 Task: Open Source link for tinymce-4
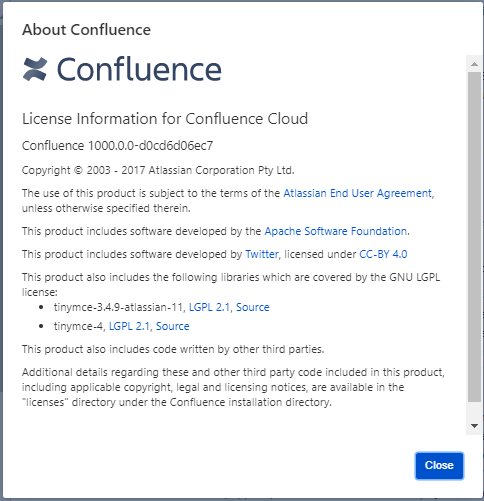click(173, 326)
